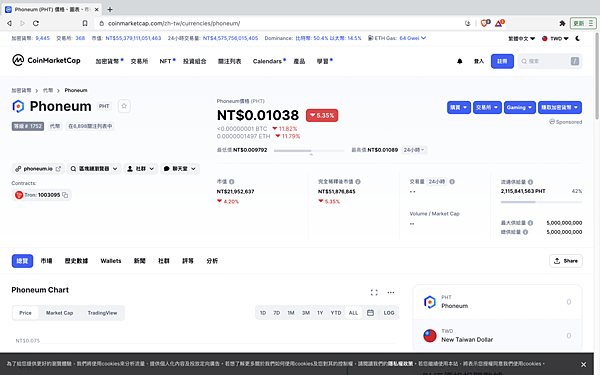Open the notifications bell icon
This screenshot has height=375, width=600.
[x=460, y=61]
